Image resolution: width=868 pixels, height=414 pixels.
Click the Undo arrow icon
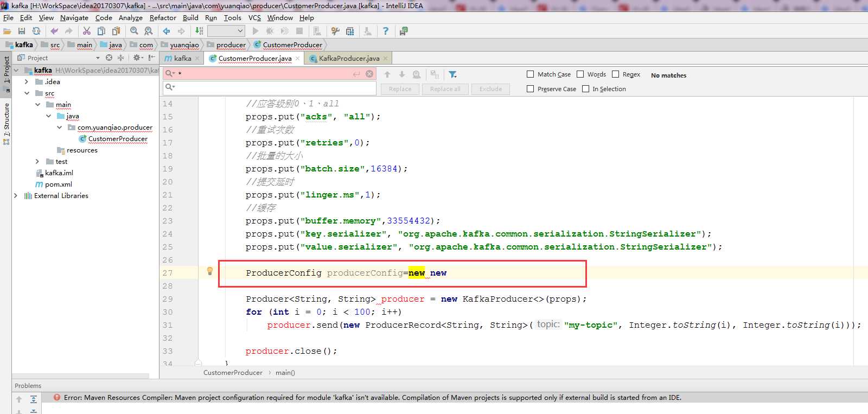coord(54,31)
